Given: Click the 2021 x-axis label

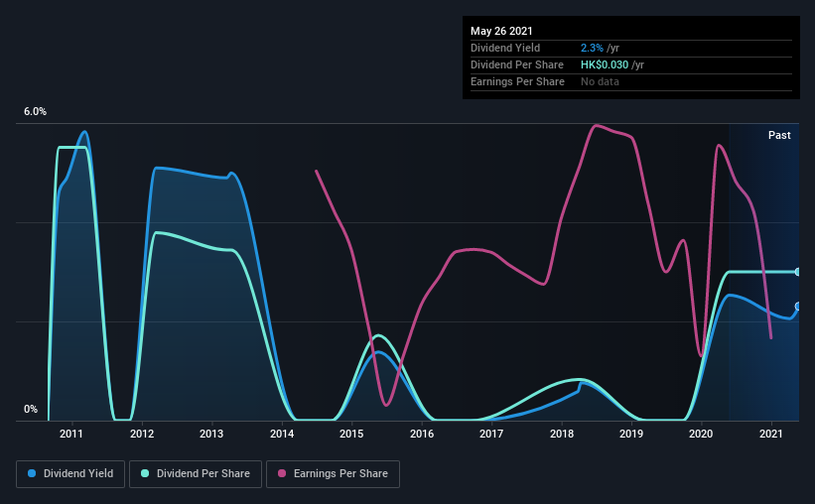Looking at the screenshot, I should [770, 434].
